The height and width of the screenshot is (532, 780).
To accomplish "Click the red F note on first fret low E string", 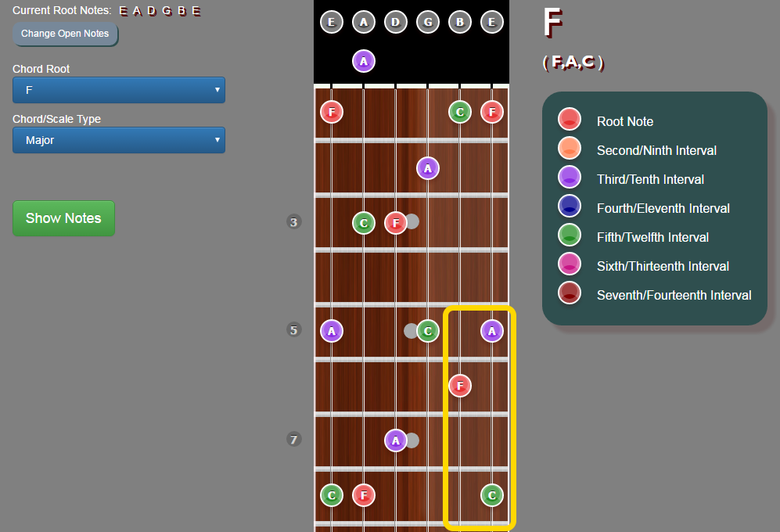I will (x=332, y=112).
